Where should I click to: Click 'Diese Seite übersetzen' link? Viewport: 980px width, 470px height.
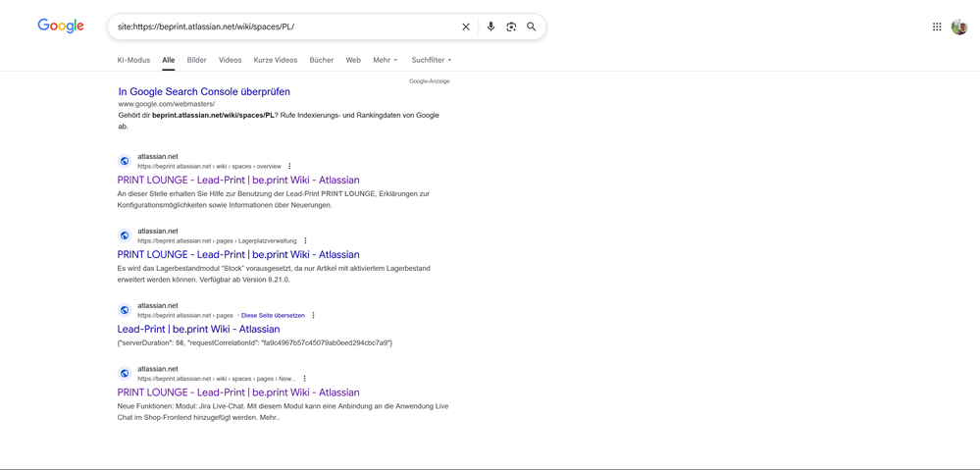[273, 316]
